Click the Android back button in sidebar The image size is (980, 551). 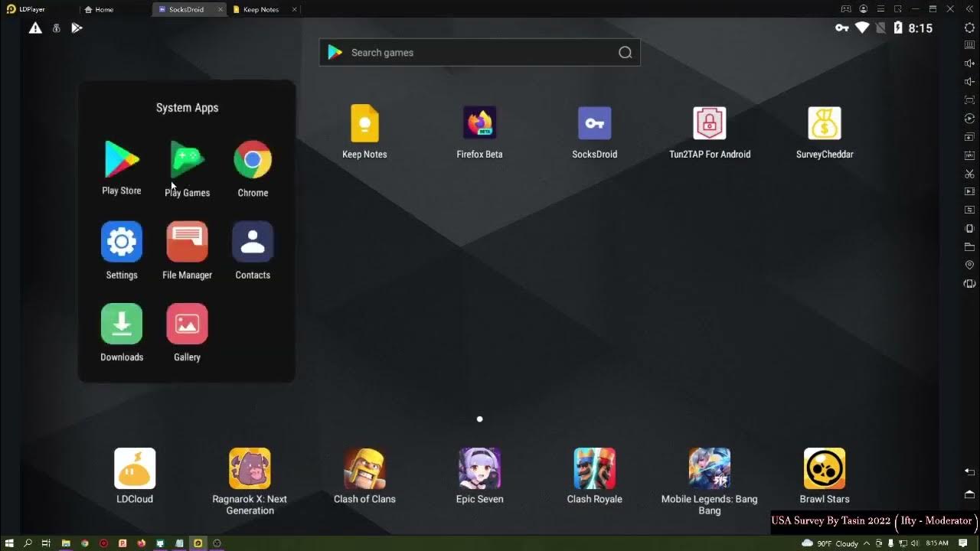(969, 472)
